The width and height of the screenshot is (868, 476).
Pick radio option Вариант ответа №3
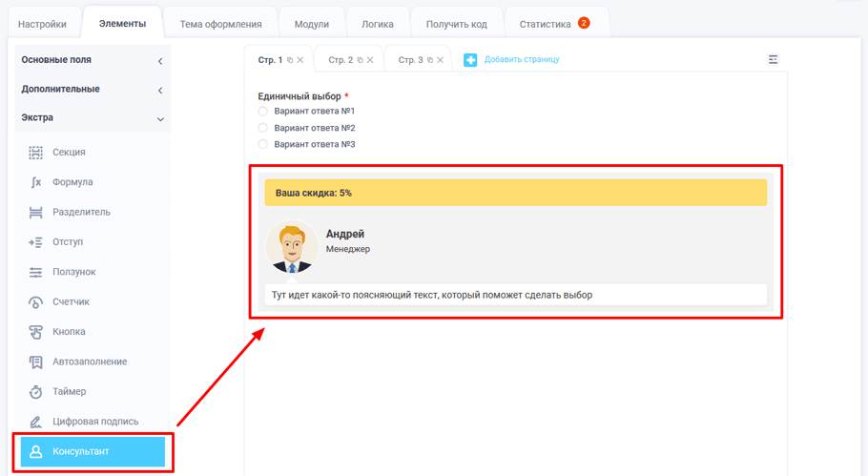(x=263, y=144)
